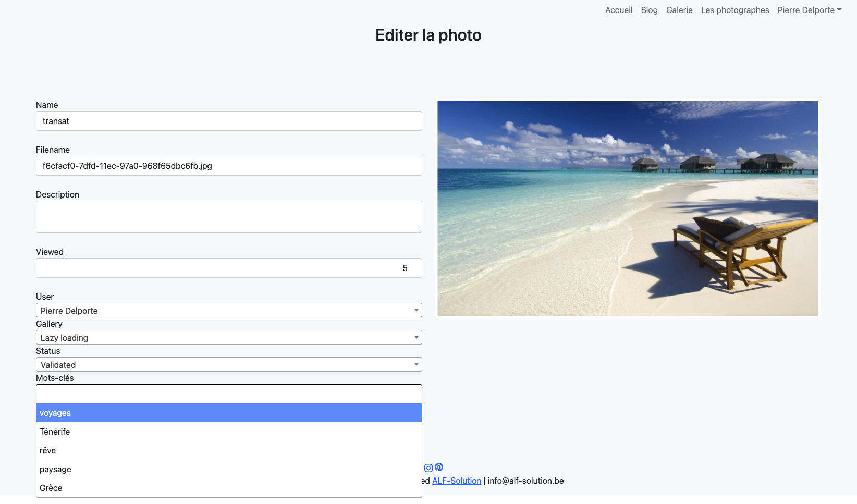
Task: Select the Grèce keyword option
Action: [x=229, y=488]
